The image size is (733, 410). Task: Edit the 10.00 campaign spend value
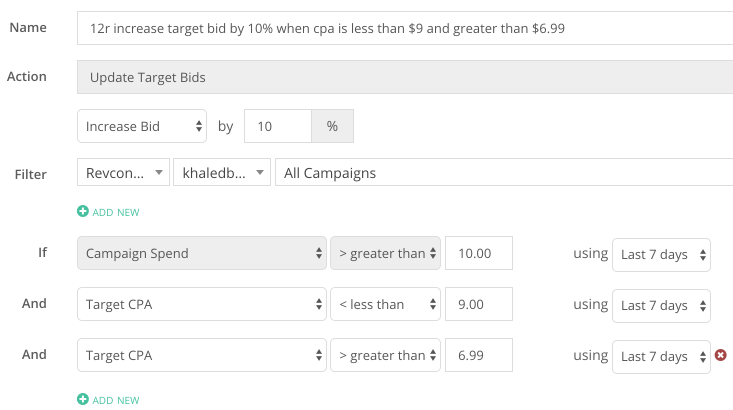tap(479, 253)
